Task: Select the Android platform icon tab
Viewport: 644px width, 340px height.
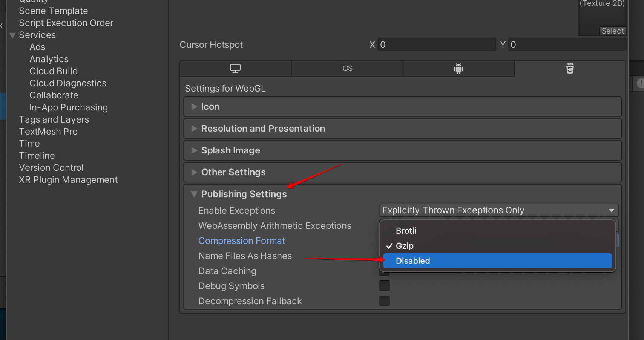Action: [x=458, y=69]
